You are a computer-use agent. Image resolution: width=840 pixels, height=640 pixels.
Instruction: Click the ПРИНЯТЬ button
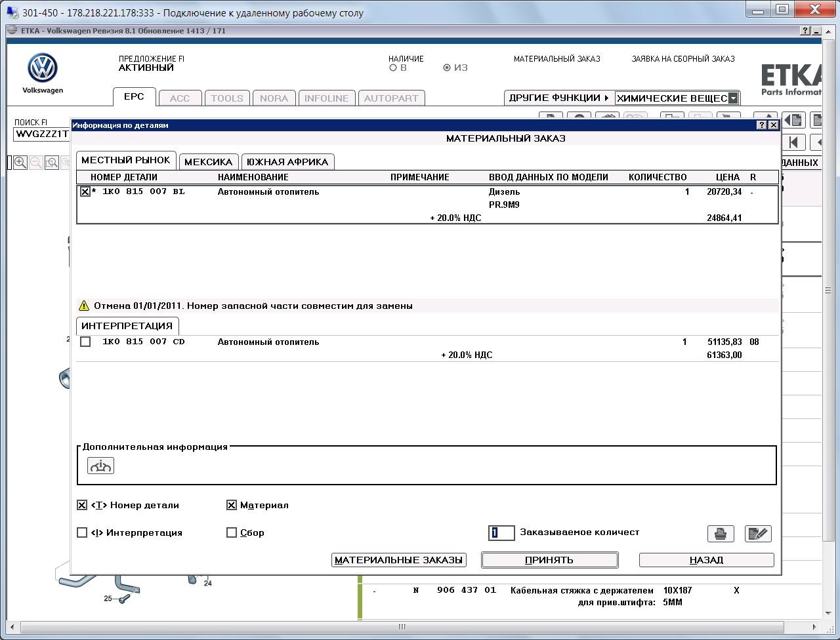pos(549,560)
